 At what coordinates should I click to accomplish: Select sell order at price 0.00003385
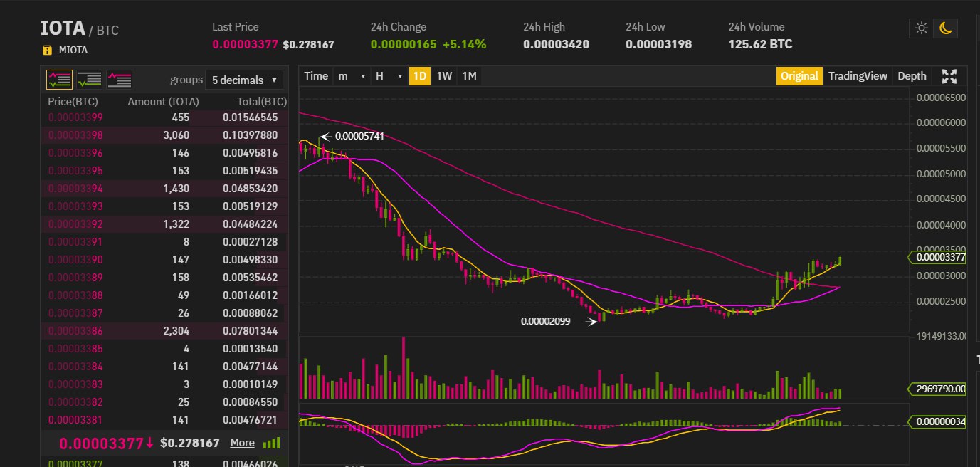(164, 348)
